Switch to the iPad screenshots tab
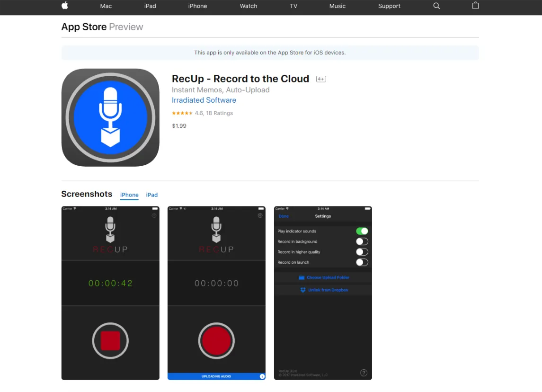Screen dimensions: 542x392 point(152,195)
